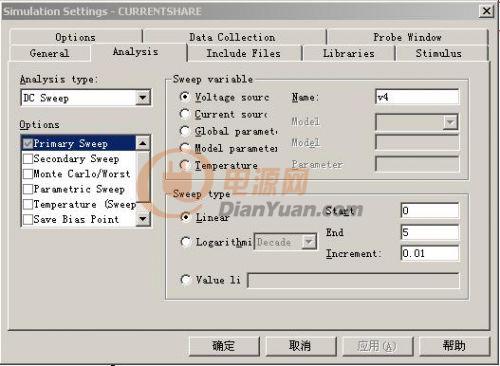Screen dimensions: 500x366
Task: Select Logarithmic sweep type
Action: [x=185, y=242]
